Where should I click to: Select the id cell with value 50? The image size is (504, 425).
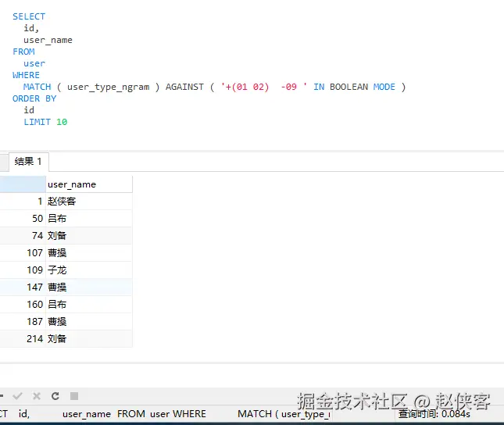coord(23,219)
